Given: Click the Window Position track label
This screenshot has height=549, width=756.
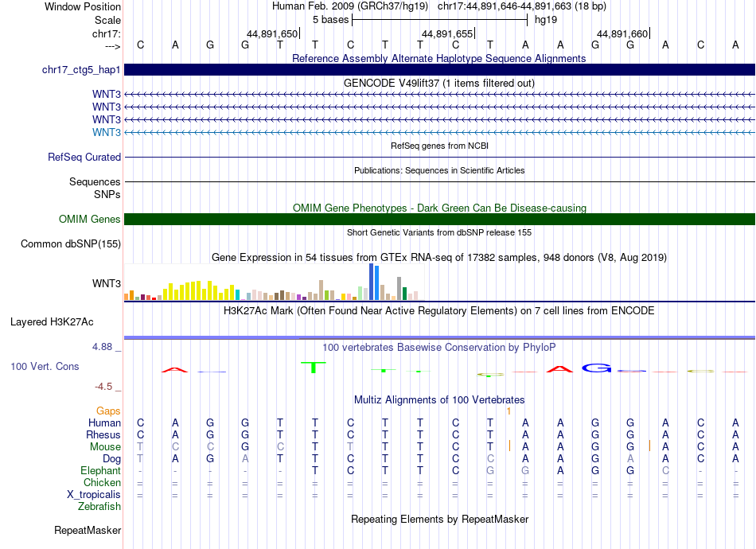Looking at the screenshot, I should pyautogui.click(x=83, y=6).
